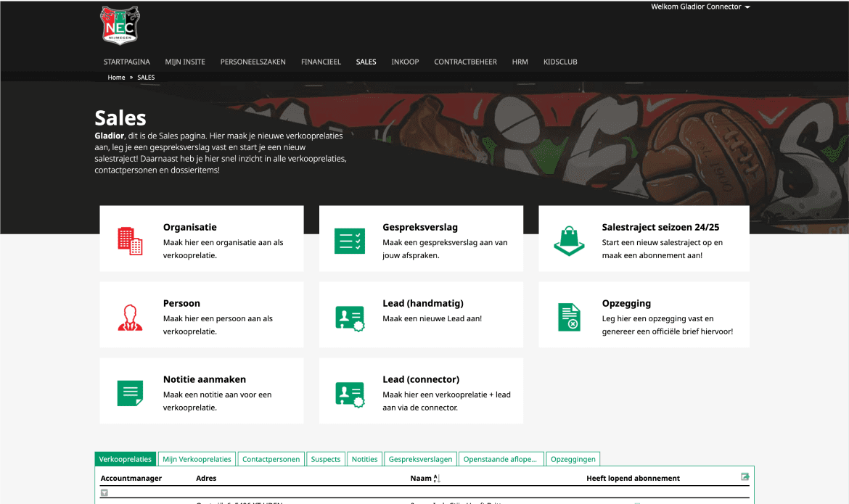Click the Salestraject seizoen 24/25 bag icon
The width and height of the screenshot is (849, 504).
pyautogui.click(x=569, y=241)
